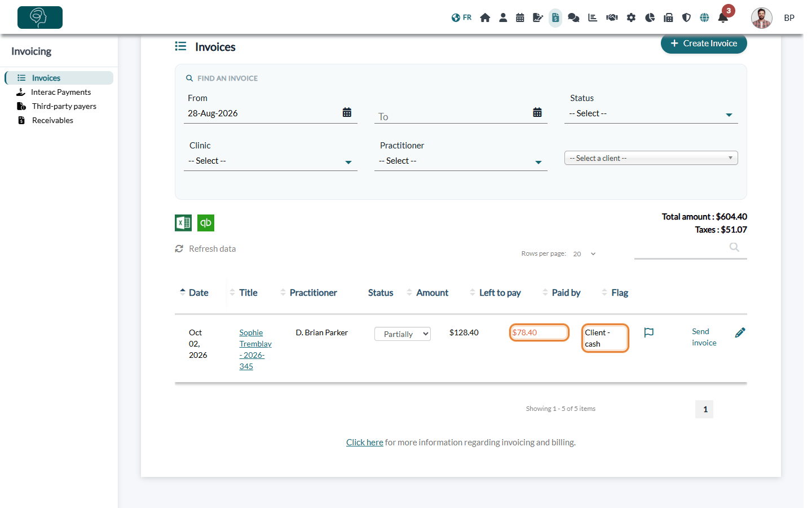Change the Partially status dropdown in invoice row
812x508 pixels.
[x=403, y=334]
